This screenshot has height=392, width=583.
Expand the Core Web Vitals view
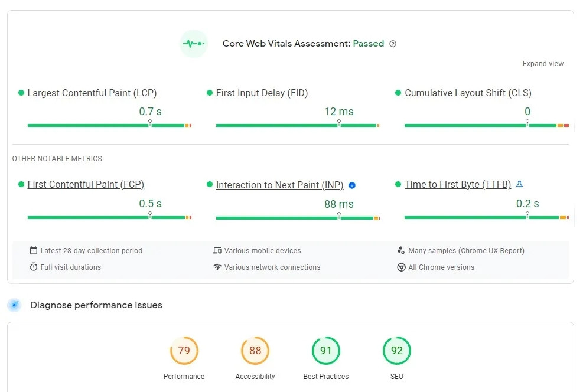543,64
